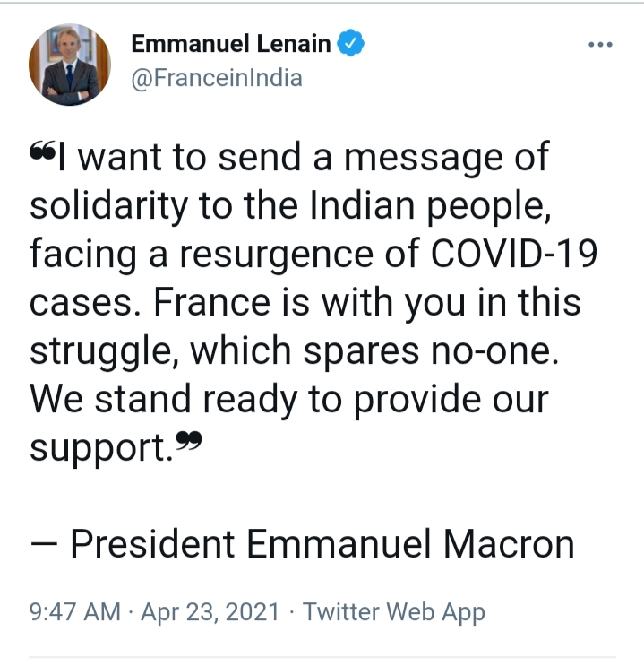
Task: Click the Apr 23, 2021 date
Action: 210,612
